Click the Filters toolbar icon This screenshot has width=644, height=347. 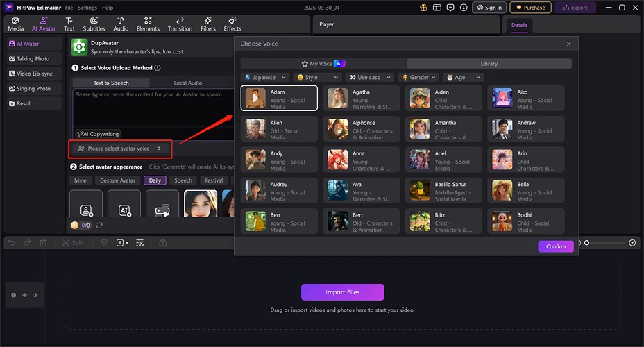207,24
